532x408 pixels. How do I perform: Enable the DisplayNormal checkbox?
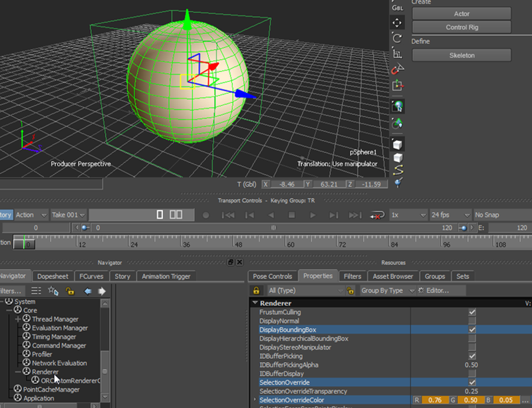472,321
